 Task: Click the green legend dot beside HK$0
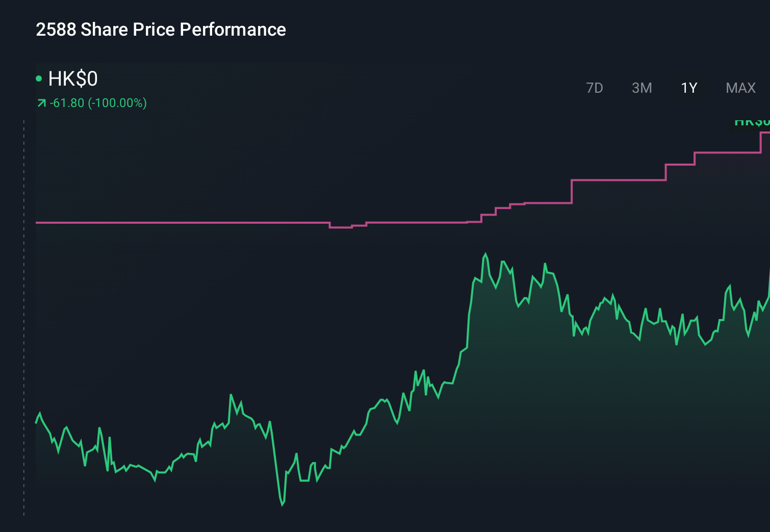[38, 78]
